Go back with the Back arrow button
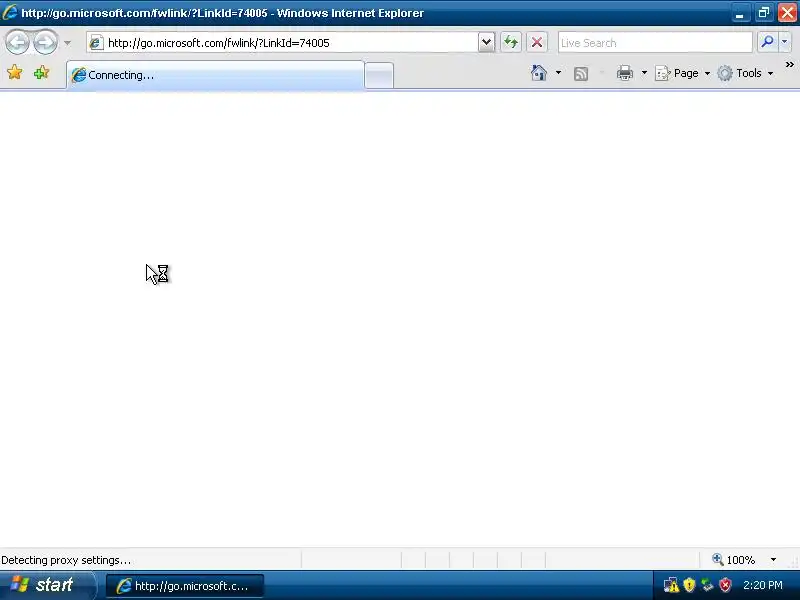The width and height of the screenshot is (800, 600). click(x=17, y=42)
